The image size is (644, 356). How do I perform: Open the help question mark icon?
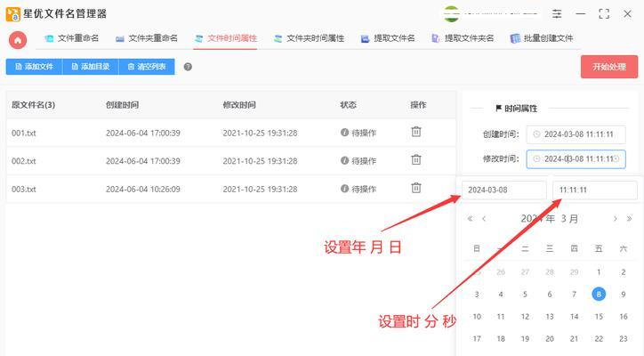coord(188,67)
